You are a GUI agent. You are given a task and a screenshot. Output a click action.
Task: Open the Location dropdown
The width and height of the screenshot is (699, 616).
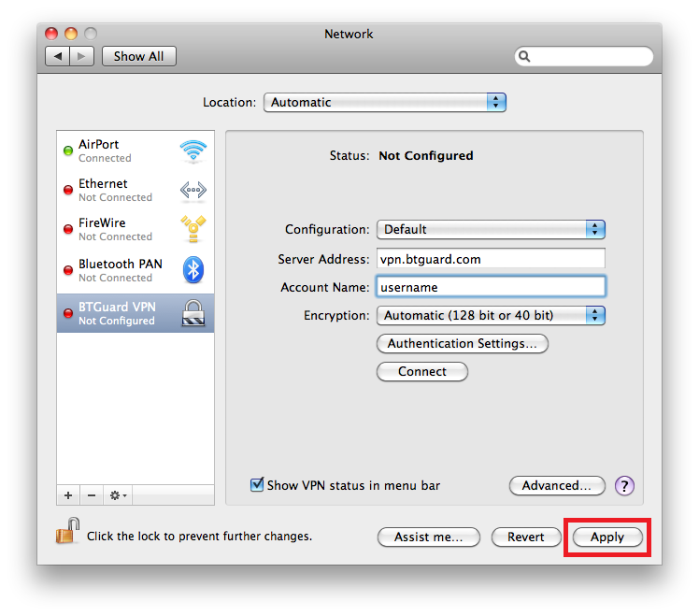click(x=384, y=103)
